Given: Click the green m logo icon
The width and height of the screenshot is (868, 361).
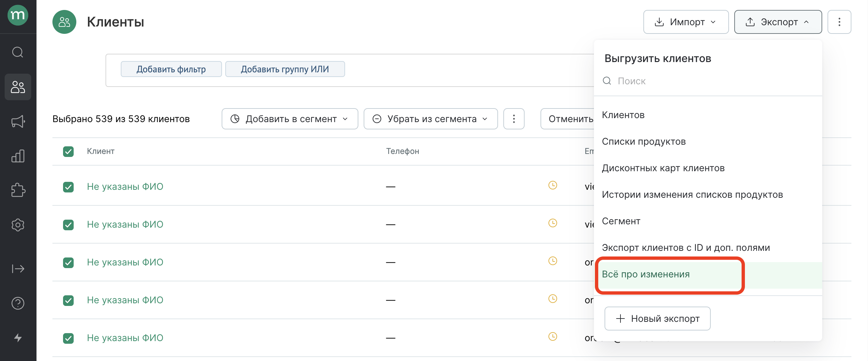Looking at the screenshot, I should point(18,15).
